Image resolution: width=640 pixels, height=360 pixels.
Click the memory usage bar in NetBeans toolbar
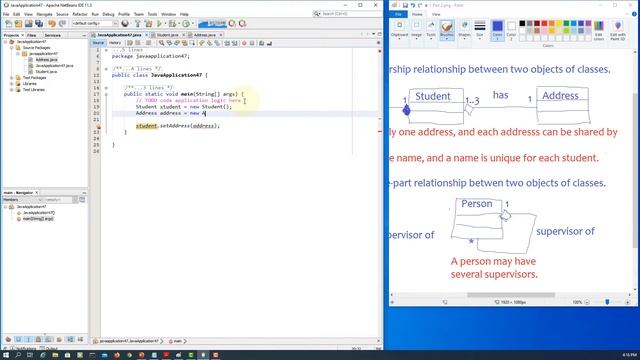pyautogui.click(x=212, y=24)
